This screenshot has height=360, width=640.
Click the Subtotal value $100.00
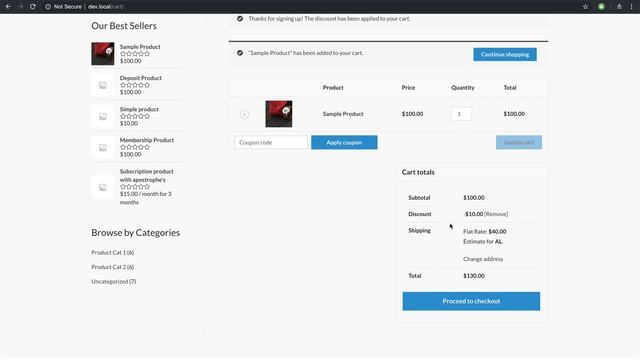[474, 198]
